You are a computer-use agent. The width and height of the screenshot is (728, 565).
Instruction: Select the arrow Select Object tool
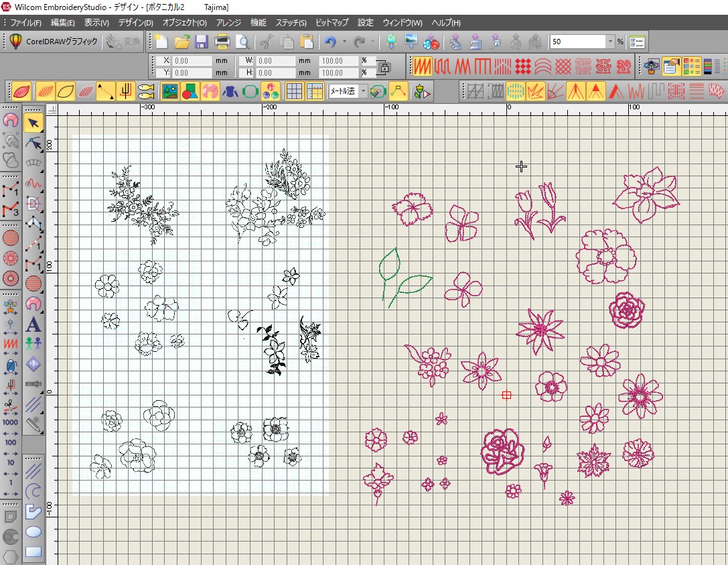33,123
